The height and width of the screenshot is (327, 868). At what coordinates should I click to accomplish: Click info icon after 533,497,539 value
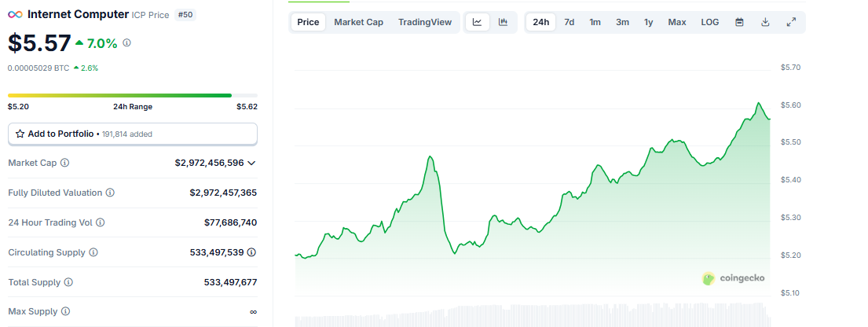[x=252, y=252]
